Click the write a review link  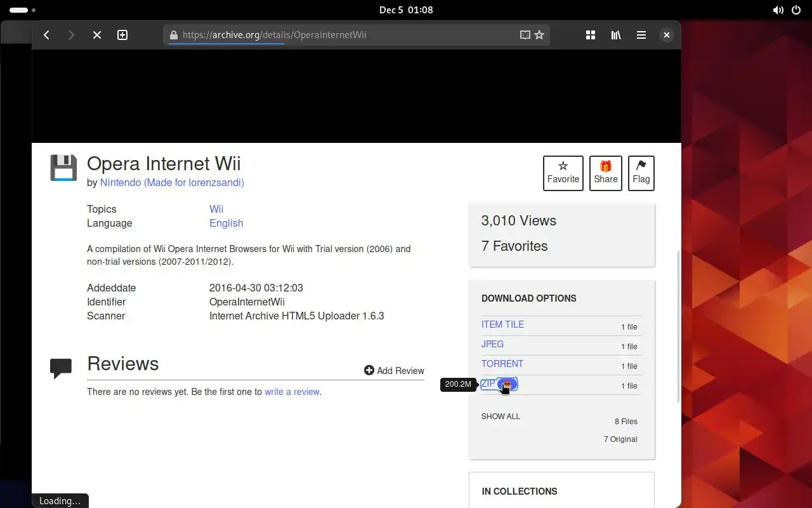tap(292, 392)
